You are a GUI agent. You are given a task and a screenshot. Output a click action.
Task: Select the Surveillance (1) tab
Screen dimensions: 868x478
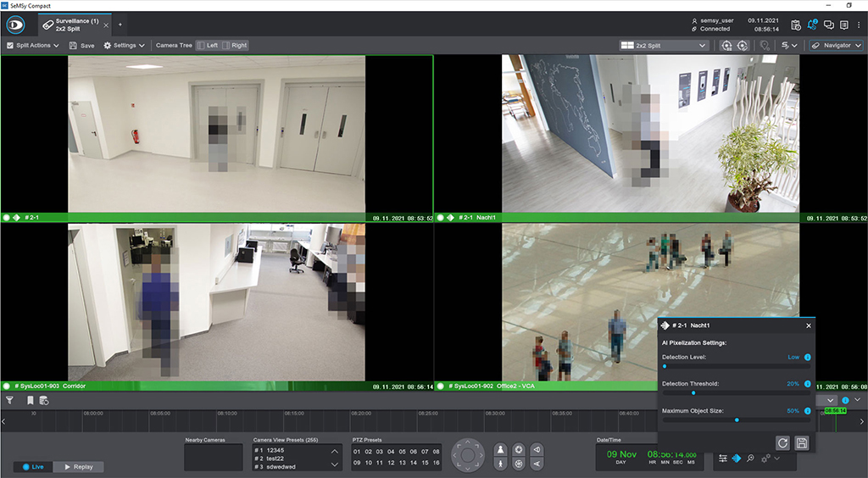pos(75,24)
